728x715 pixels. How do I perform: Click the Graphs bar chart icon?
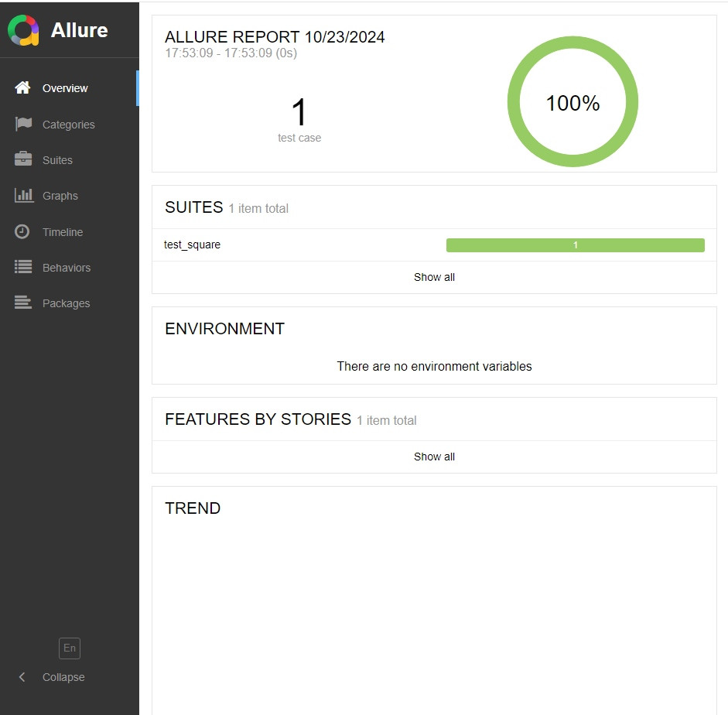pos(24,196)
